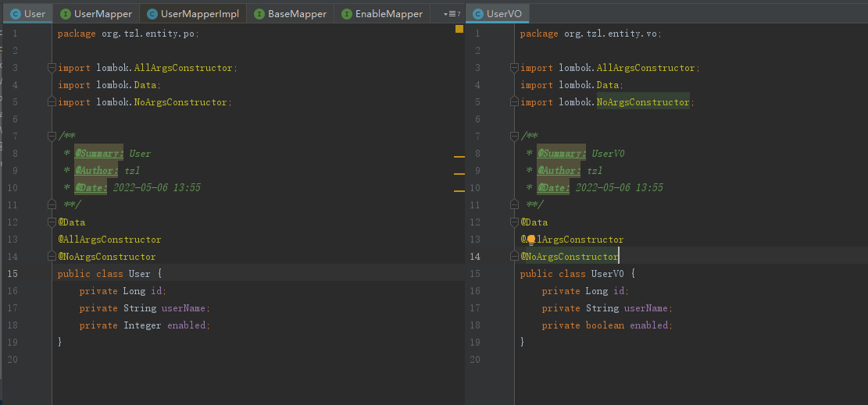The height and width of the screenshot is (405, 868).
Task: Collapse the Javadoc comment in User
Action: click(52, 137)
